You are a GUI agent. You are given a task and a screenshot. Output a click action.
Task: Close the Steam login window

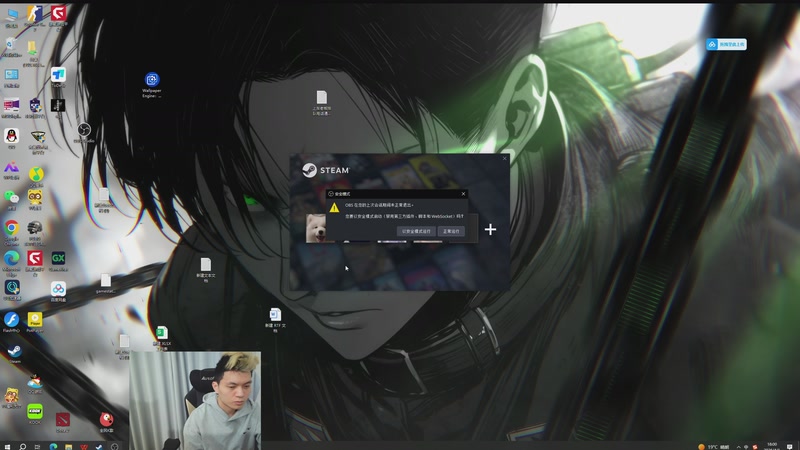tap(505, 159)
